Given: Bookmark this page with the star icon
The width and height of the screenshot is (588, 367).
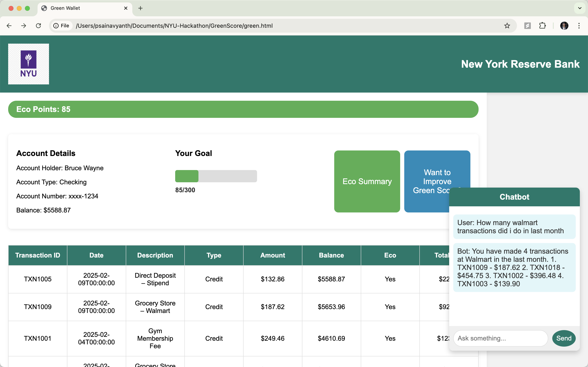Looking at the screenshot, I should click(x=507, y=26).
